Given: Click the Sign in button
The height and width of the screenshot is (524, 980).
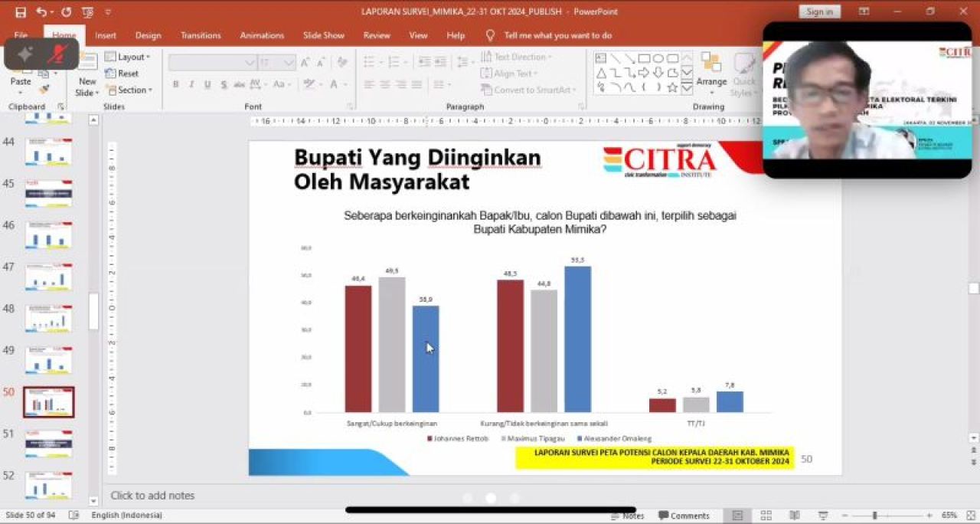Looking at the screenshot, I should (819, 11).
